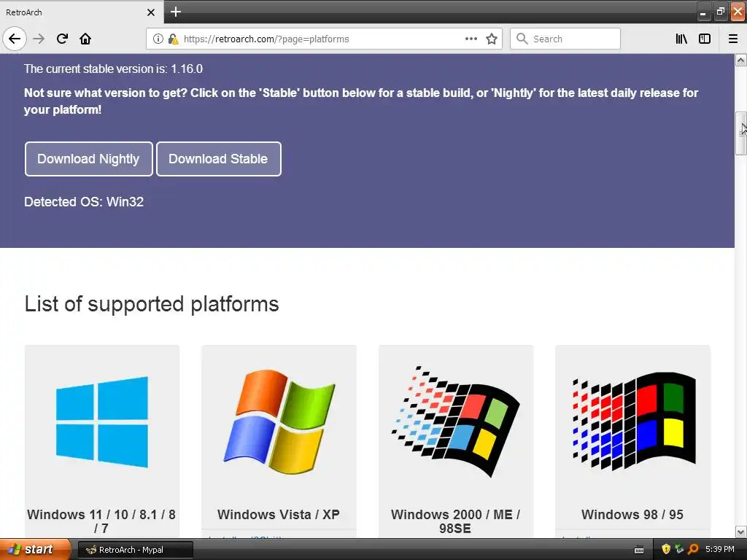
Task: Click the yellow security shield tray icon
Action: pos(666,549)
